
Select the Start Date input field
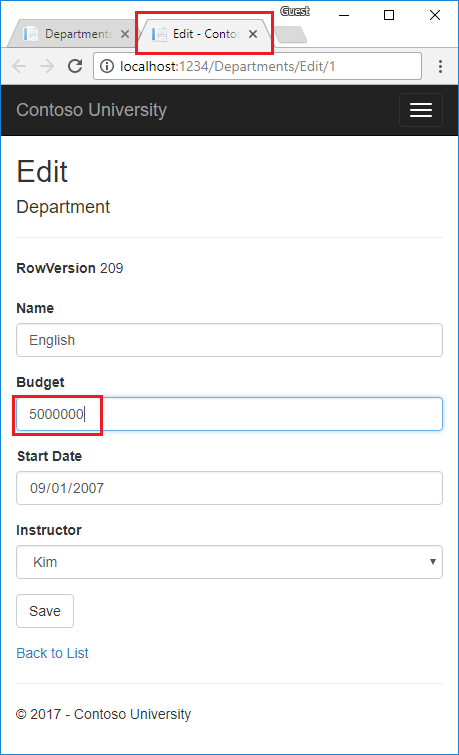tap(229, 488)
